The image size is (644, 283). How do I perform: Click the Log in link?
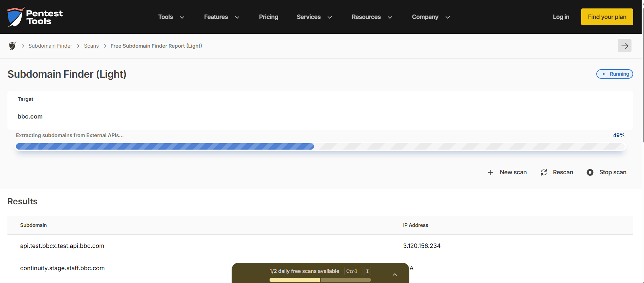[x=561, y=17]
